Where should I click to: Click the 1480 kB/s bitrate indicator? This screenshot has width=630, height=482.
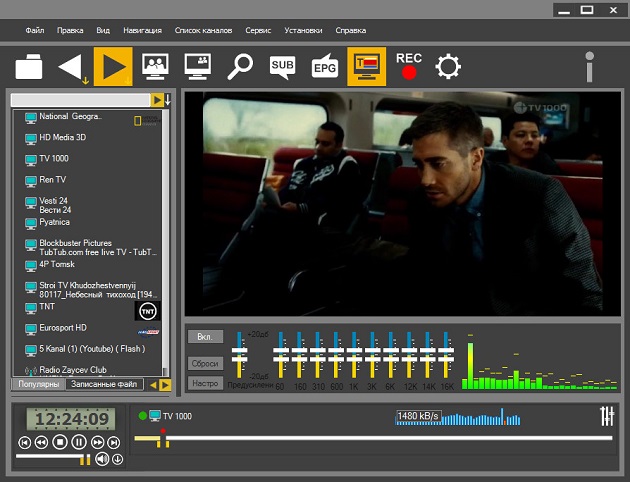point(418,416)
